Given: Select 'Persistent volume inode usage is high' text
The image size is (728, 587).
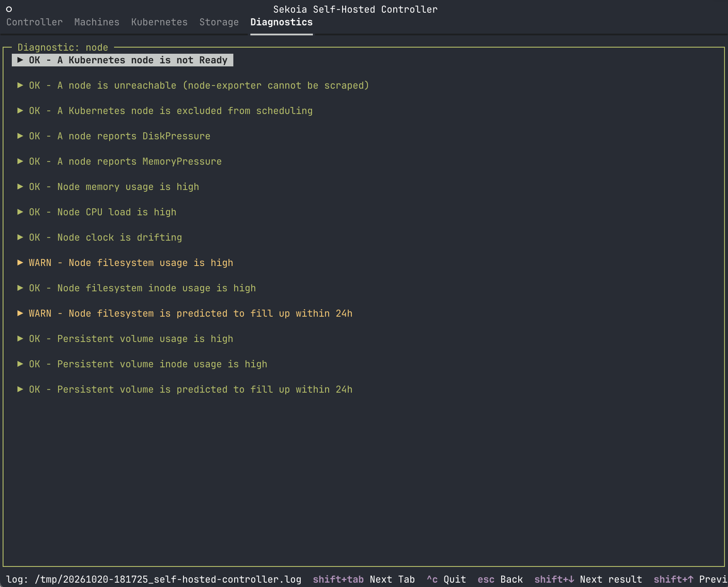Looking at the screenshot, I should pyautogui.click(x=162, y=364).
